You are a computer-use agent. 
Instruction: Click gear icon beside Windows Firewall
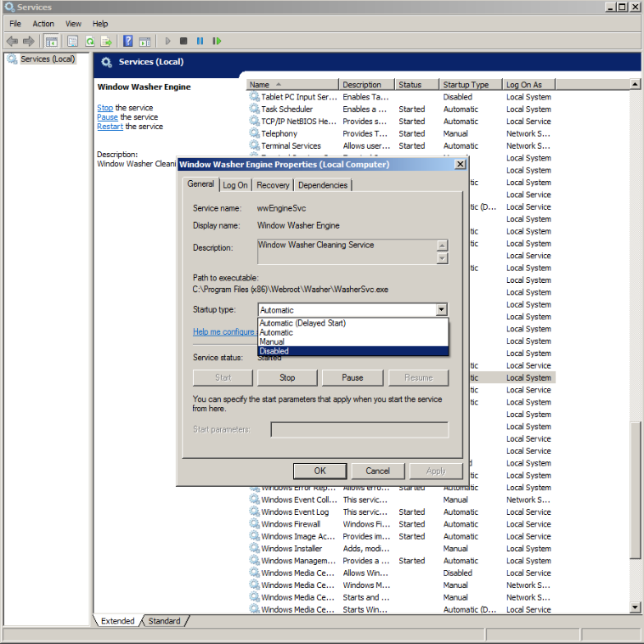tap(254, 523)
